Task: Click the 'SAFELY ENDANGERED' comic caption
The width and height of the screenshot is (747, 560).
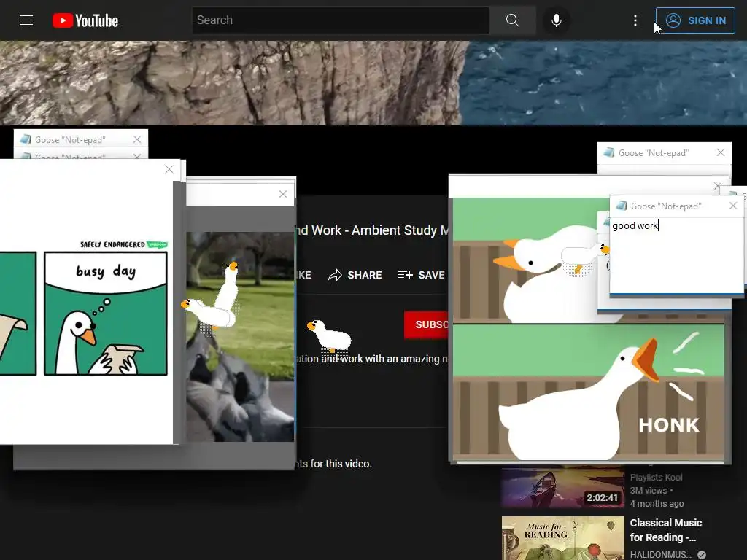Action: (112, 244)
